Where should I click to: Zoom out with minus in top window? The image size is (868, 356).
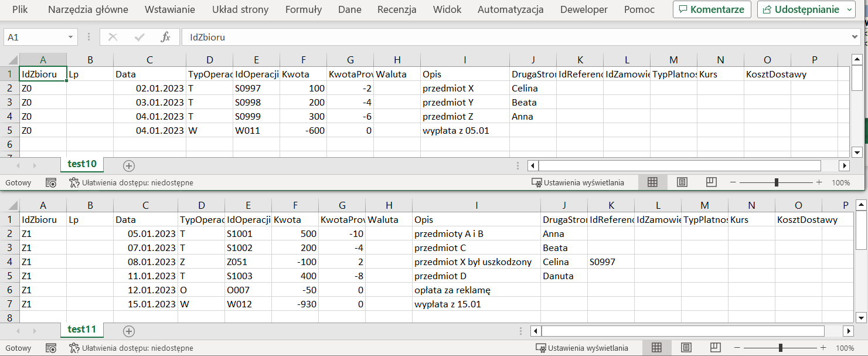tap(733, 182)
